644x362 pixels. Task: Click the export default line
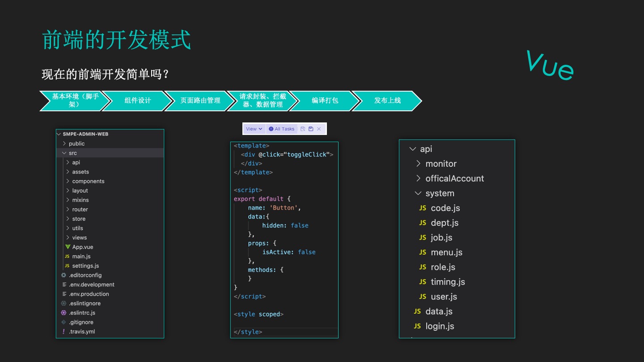coord(262,199)
